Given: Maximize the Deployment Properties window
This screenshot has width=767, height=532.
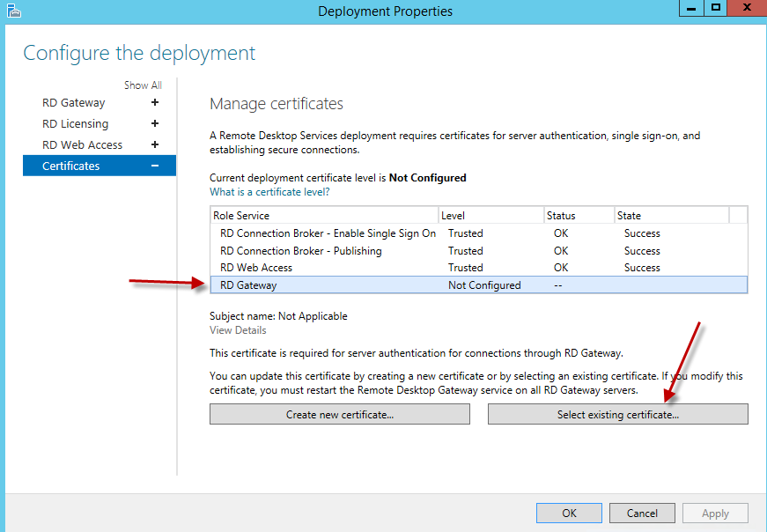Looking at the screenshot, I should (x=716, y=8).
